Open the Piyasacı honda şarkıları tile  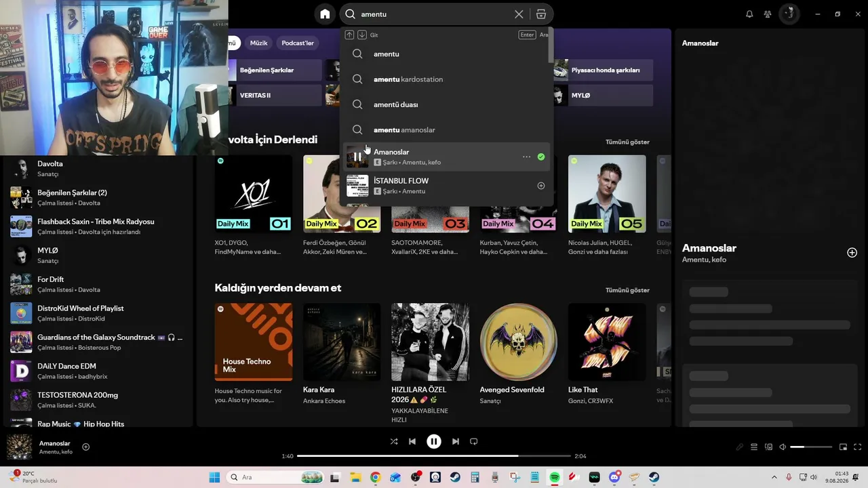coord(603,70)
